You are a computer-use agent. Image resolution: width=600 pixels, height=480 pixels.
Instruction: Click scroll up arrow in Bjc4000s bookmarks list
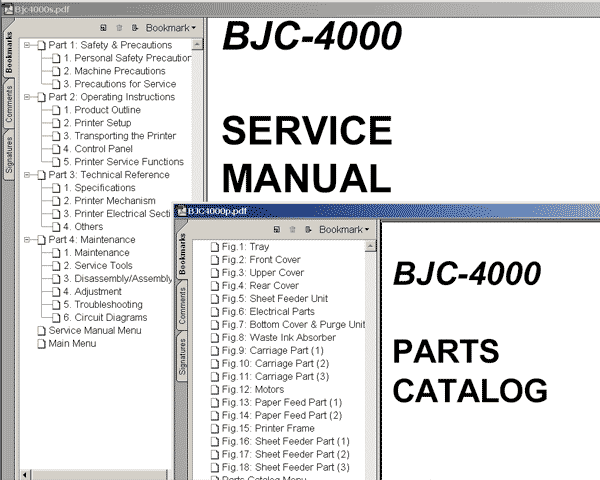[197, 45]
